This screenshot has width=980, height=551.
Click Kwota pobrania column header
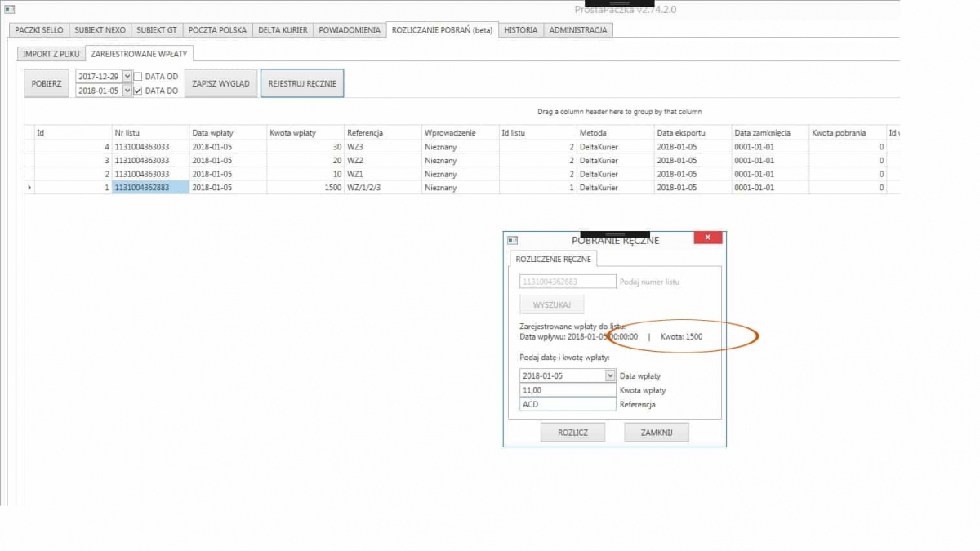click(848, 132)
